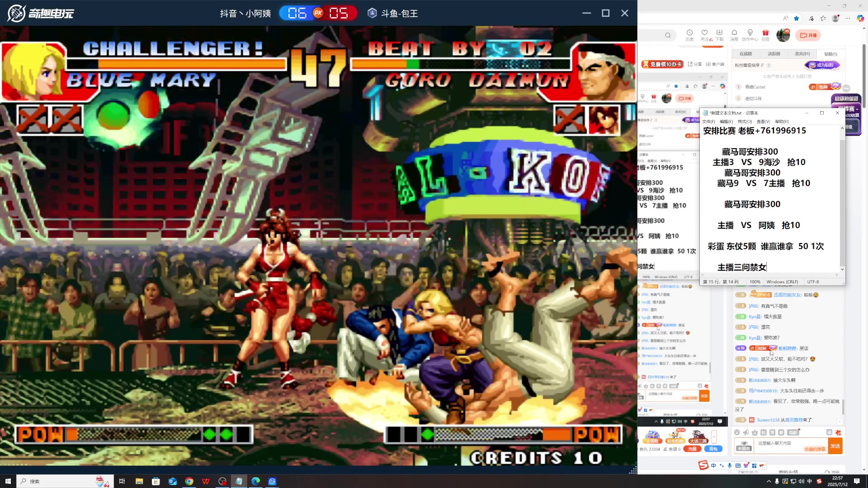Click the 充值 recharge button
Viewport: 868px width, 488px height.
692,449
